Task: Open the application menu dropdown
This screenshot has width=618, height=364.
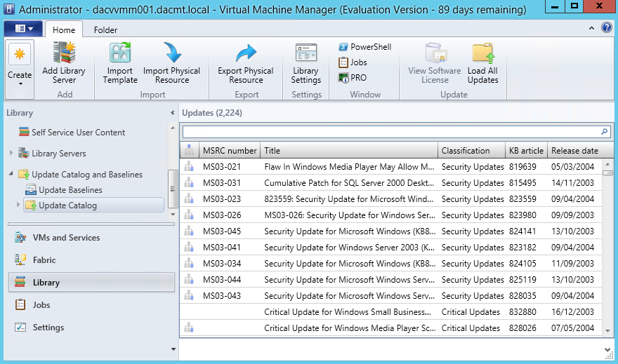Action: [x=23, y=29]
